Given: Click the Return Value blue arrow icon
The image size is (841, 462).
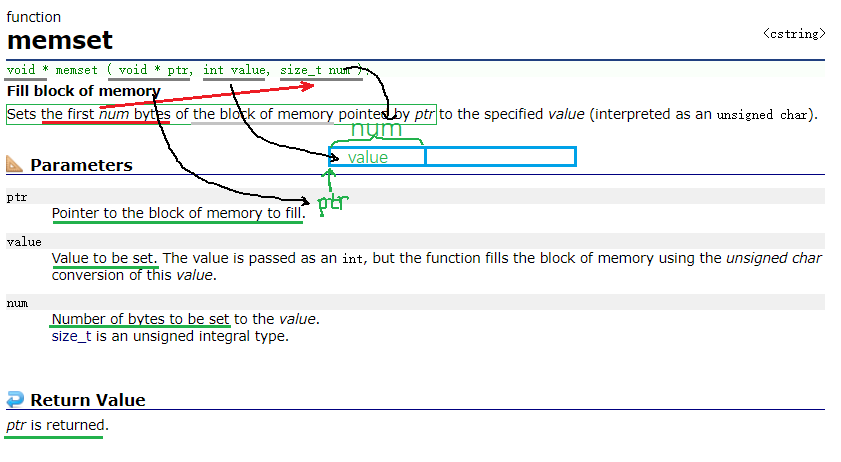Looking at the screenshot, I should click(15, 400).
